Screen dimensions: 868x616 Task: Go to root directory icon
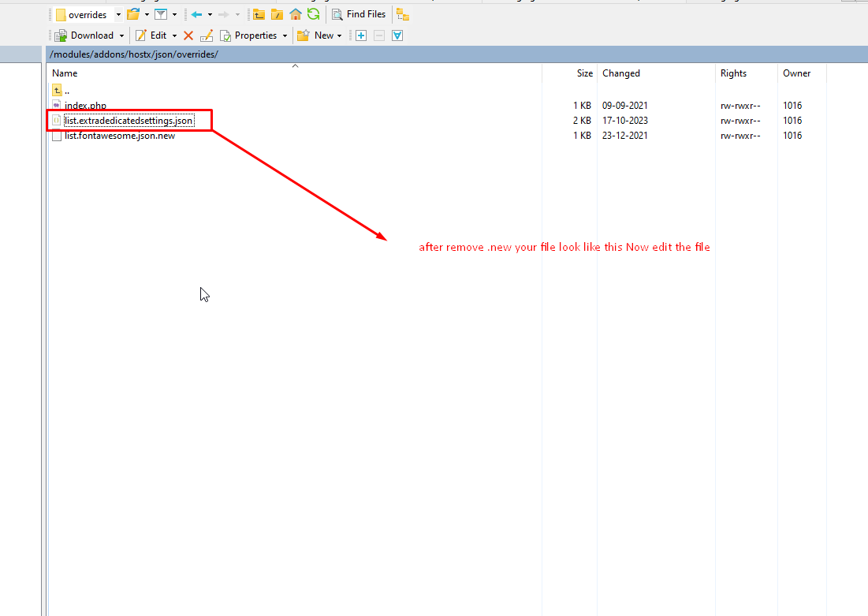coord(278,14)
